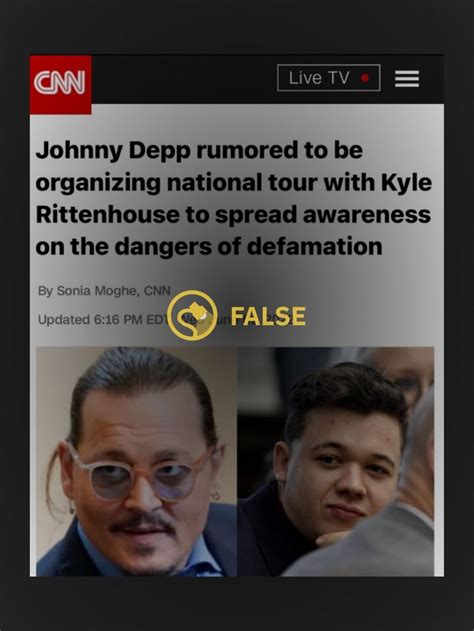The height and width of the screenshot is (631, 474).
Task: Click the "Live TV" text label
Action: coord(319,78)
